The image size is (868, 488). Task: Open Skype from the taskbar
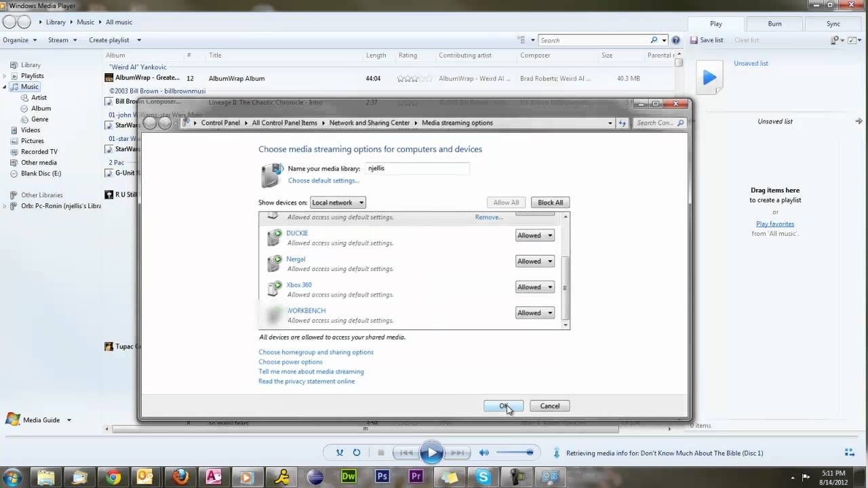[483, 477]
